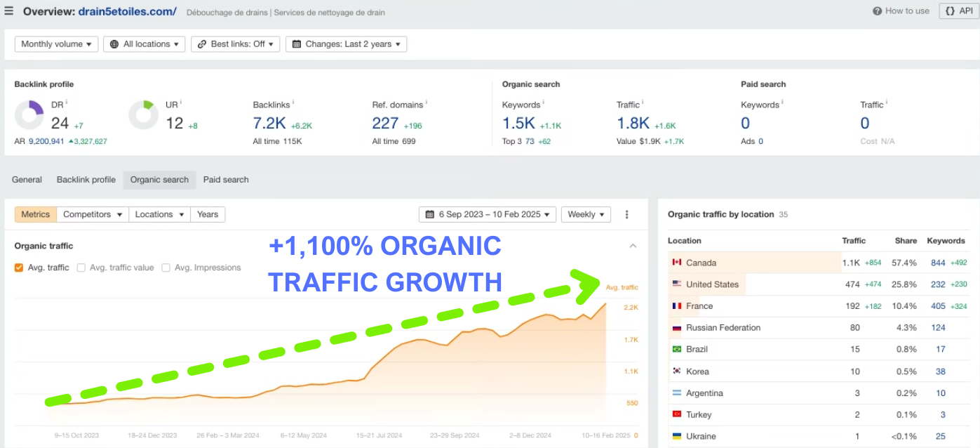Open the Monthly volume dropdown
This screenshot has width=980, height=448.
[55, 44]
